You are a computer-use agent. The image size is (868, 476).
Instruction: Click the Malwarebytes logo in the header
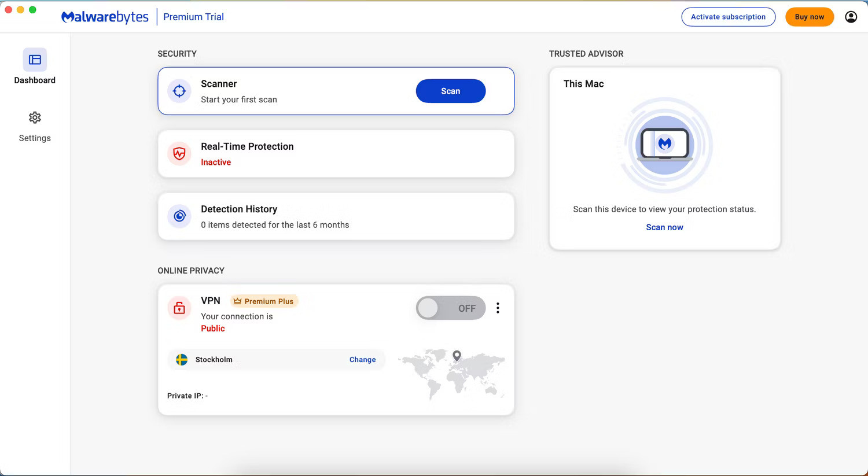pyautogui.click(x=105, y=17)
